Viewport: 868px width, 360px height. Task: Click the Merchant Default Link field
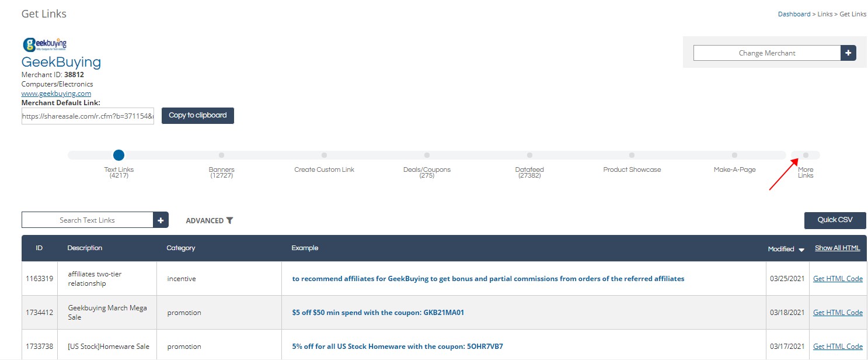[88, 116]
